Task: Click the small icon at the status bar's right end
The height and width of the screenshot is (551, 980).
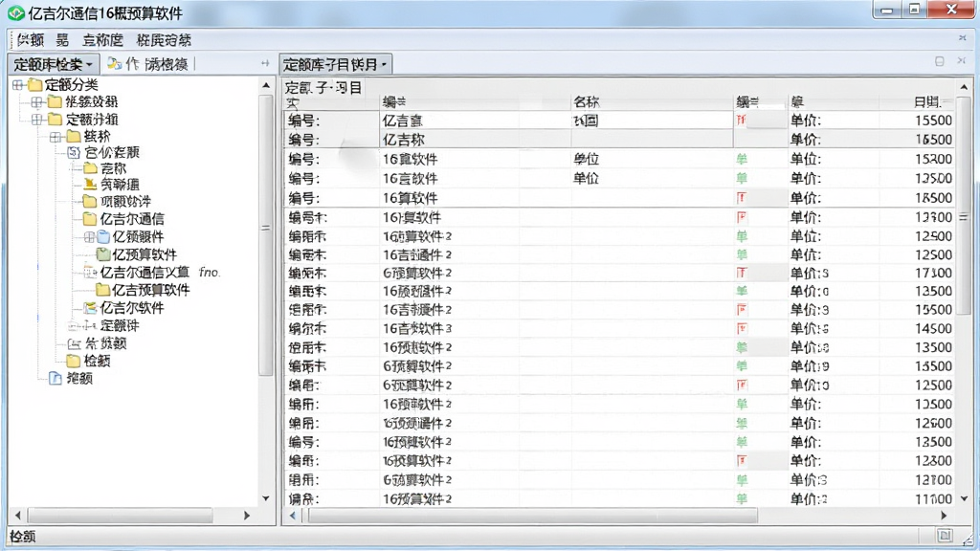Action: 945,536
